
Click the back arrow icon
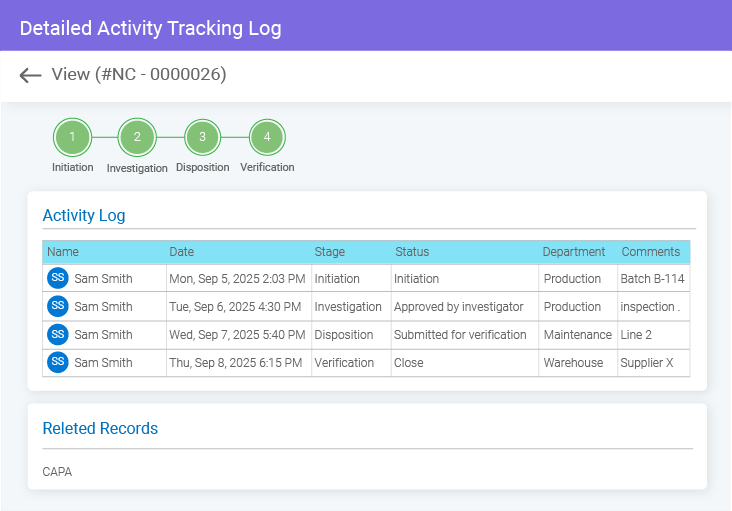pyautogui.click(x=30, y=75)
